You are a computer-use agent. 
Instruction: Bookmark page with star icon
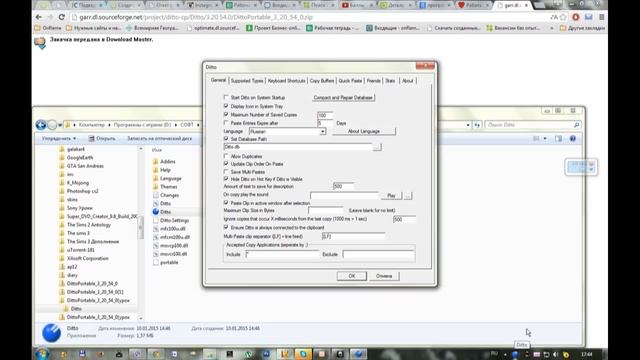563,17
